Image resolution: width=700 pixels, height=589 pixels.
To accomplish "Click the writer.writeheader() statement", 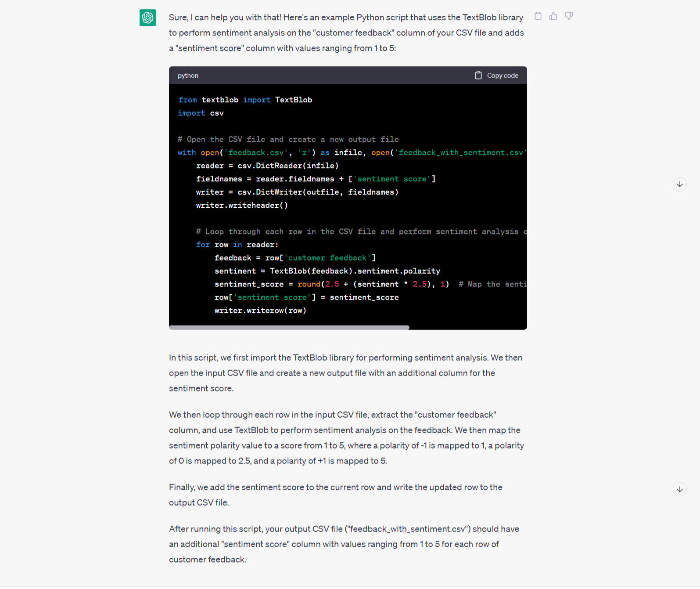I will click(x=242, y=205).
